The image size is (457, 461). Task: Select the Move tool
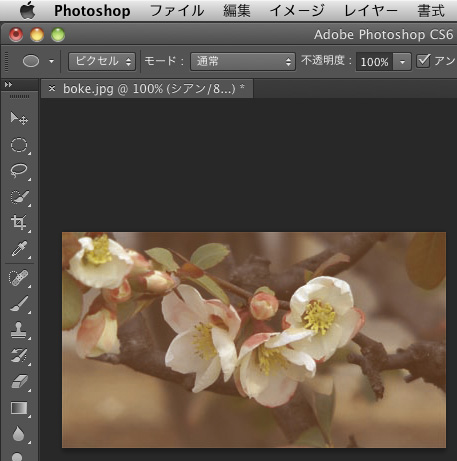click(x=19, y=118)
